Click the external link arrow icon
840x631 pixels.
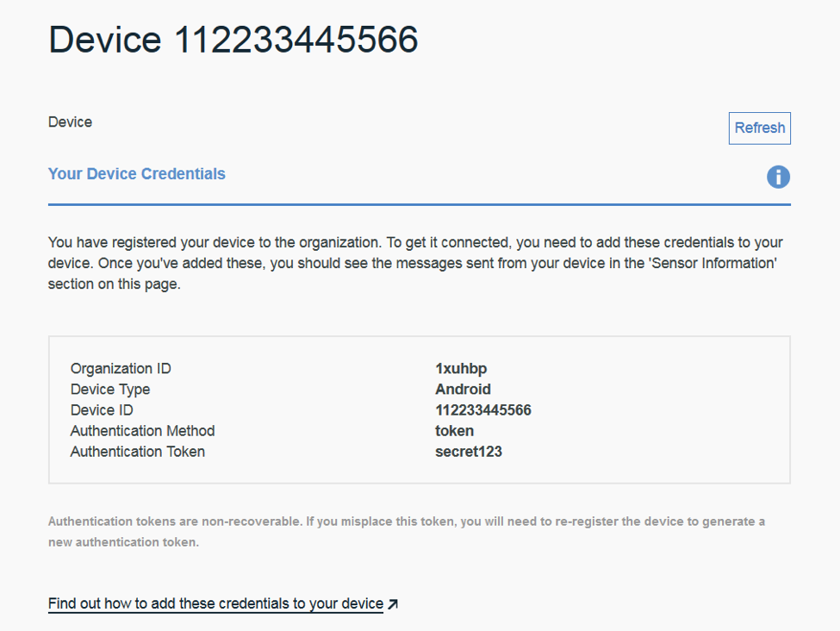(x=393, y=604)
